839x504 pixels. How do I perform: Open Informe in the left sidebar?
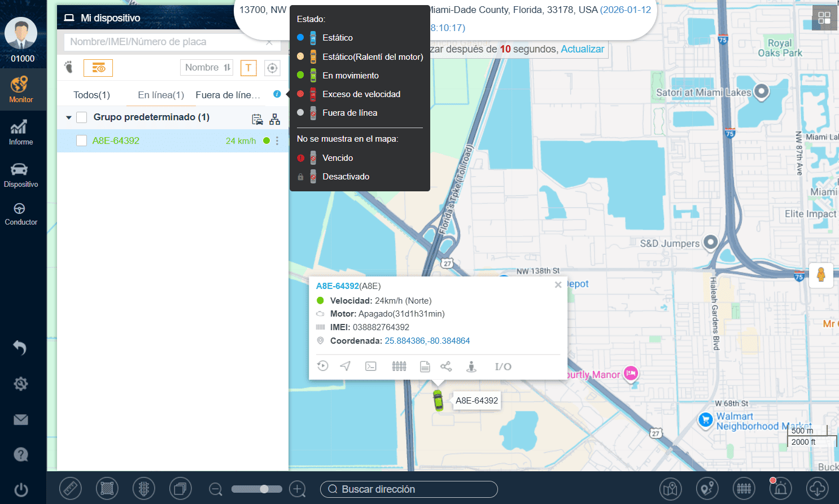[x=21, y=133]
